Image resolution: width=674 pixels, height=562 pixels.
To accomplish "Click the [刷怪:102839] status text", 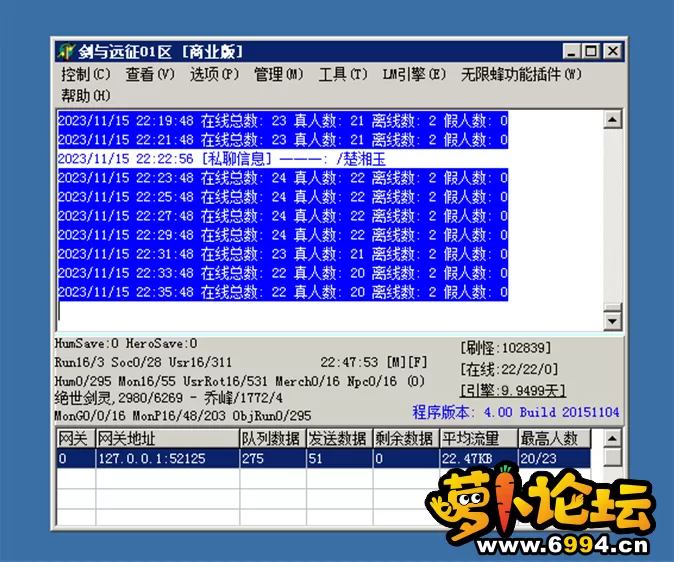I will pos(506,347).
